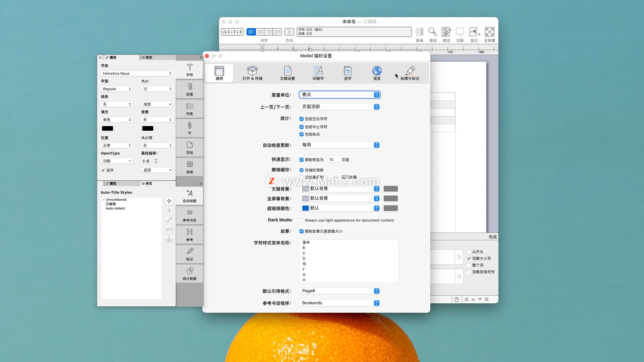Screen dimensions: 644x362
Task: Click the preview page limit field showing 10
Action: point(333,160)
